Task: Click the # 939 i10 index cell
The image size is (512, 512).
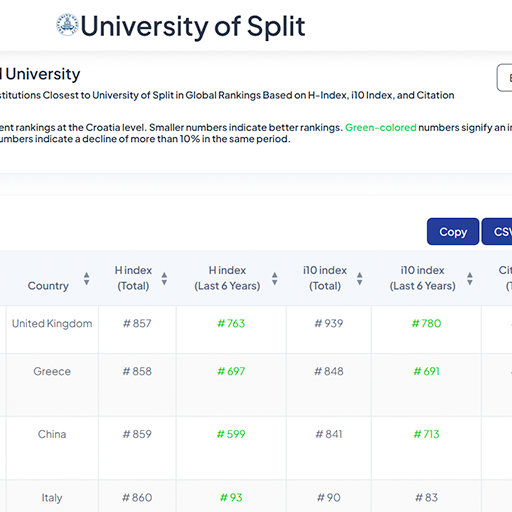Action: coord(329,329)
